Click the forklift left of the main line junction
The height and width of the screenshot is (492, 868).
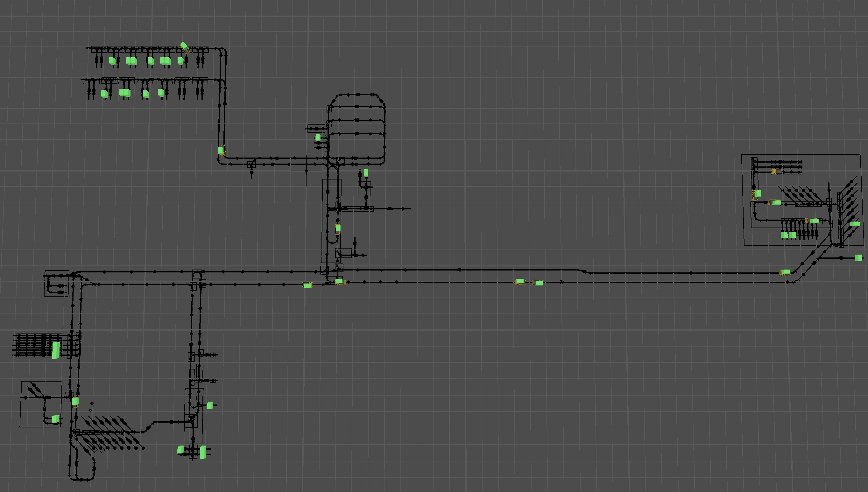coord(307,285)
